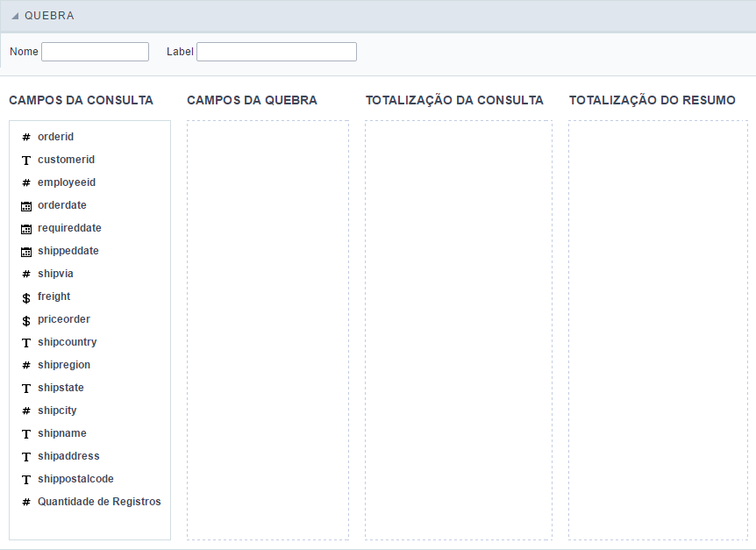The image size is (756, 550).
Task: Click the shipregion field name
Action: coord(64,365)
